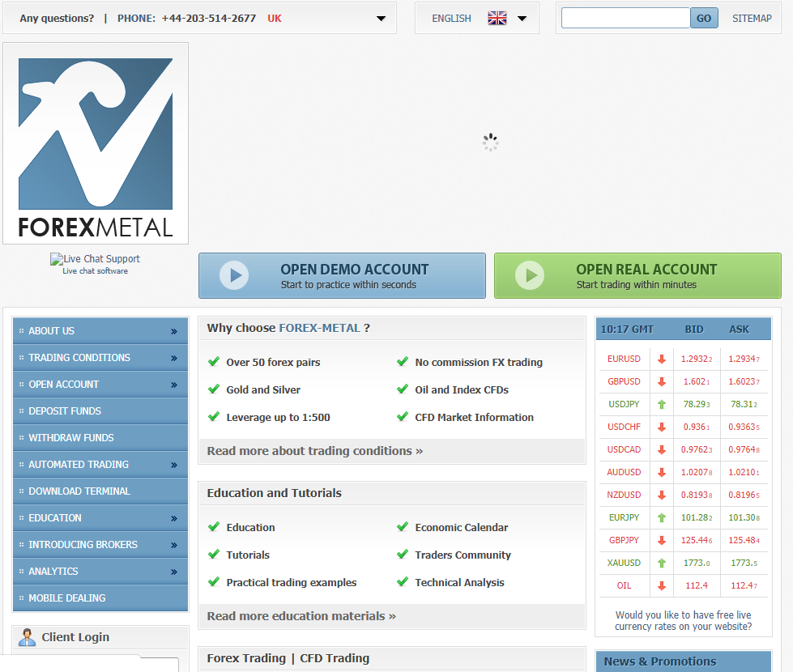Expand the ANALYTICS submenu arrow
This screenshot has height=672, width=793.
point(174,572)
